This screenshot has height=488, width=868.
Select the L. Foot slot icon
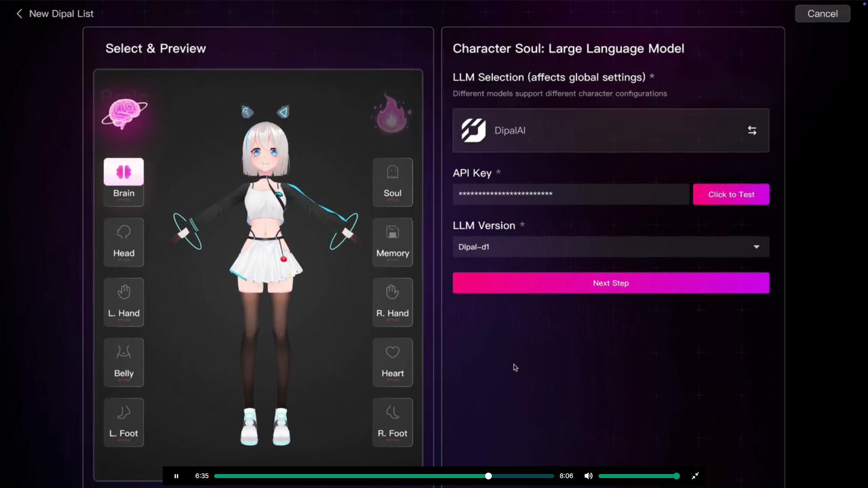pyautogui.click(x=123, y=413)
